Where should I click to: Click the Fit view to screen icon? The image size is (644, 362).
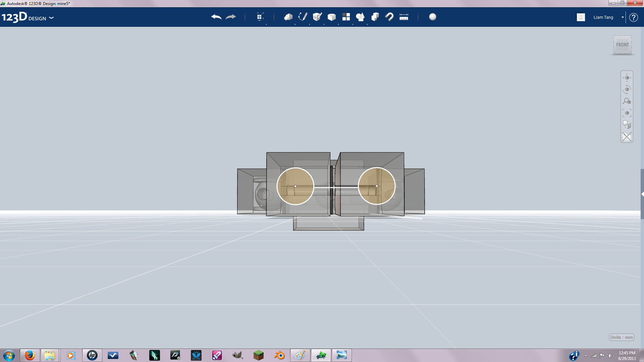tap(627, 113)
